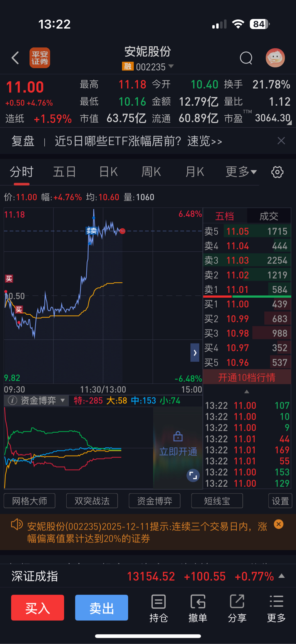Open 短线宝 tool
The height and width of the screenshot is (644, 296).
point(217,501)
